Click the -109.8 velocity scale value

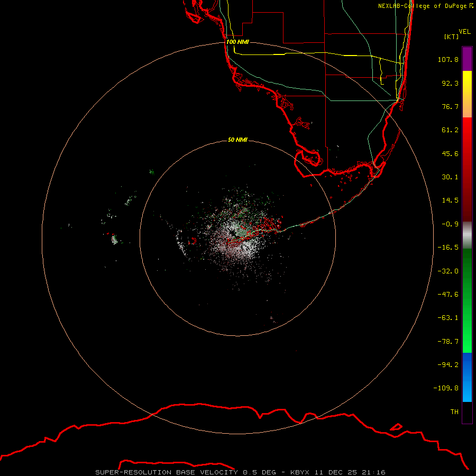446,388
